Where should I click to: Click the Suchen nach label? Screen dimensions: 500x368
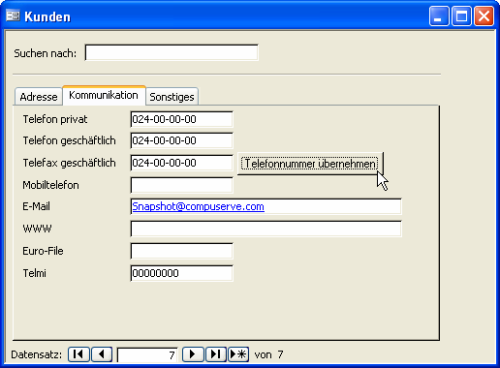(45, 53)
